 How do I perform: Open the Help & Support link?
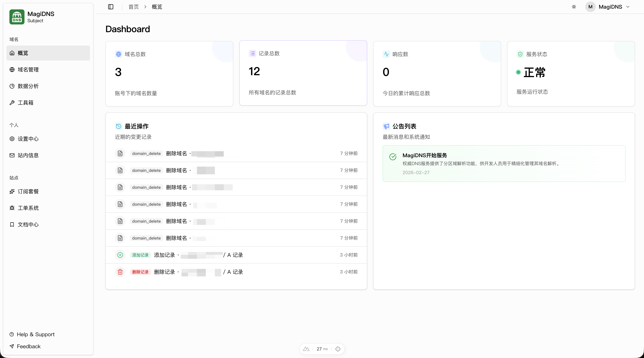click(x=36, y=334)
